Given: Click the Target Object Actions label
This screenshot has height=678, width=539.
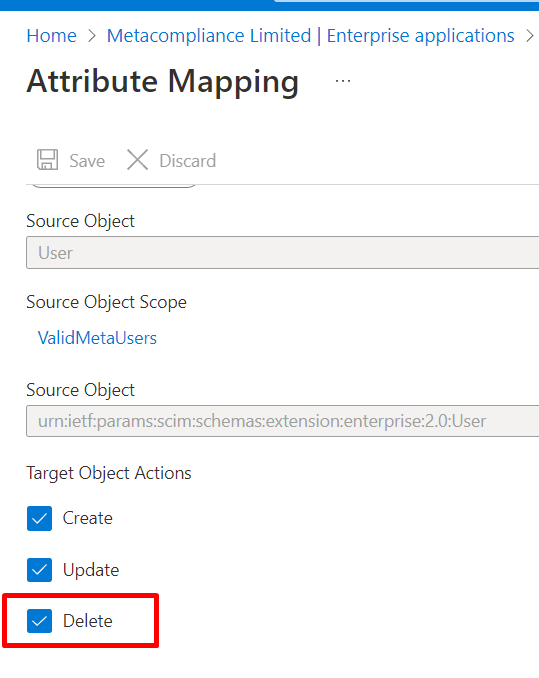Looking at the screenshot, I should click(109, 473).
